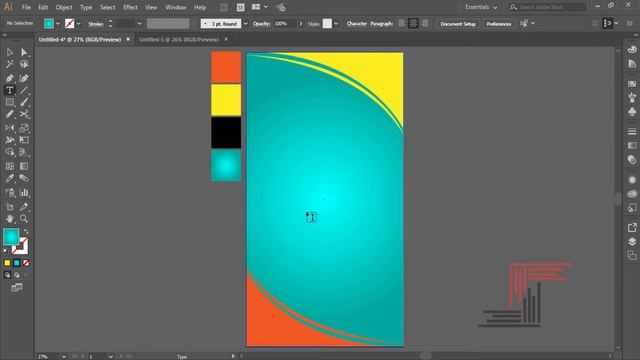Choose the Gradient tool
640x360 pixels.
[x=24, y=166]
